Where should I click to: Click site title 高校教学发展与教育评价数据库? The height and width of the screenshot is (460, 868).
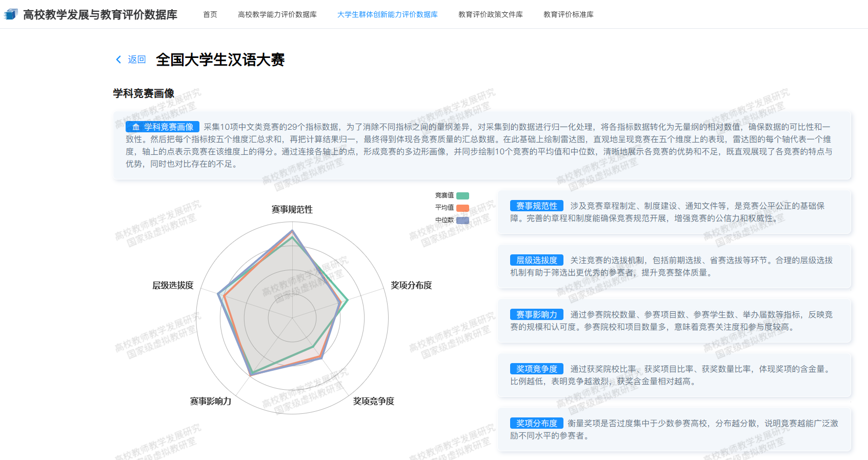tap(100, 14)
